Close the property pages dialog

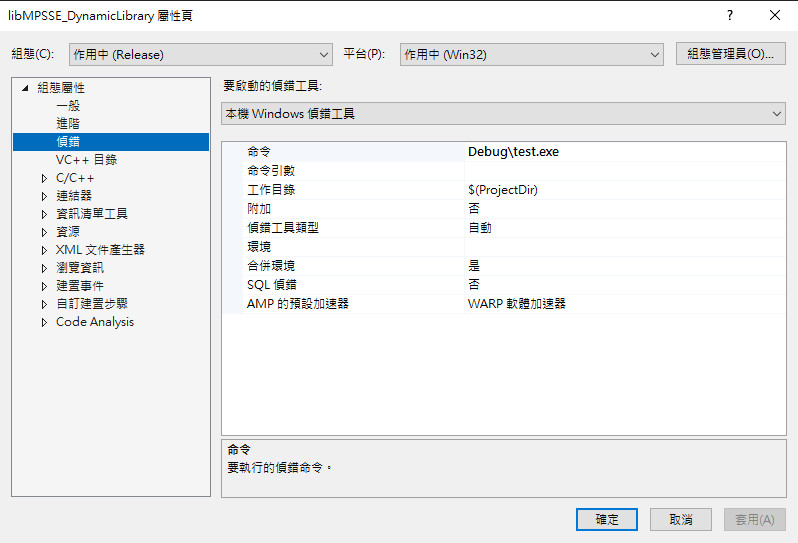[775, 15]
